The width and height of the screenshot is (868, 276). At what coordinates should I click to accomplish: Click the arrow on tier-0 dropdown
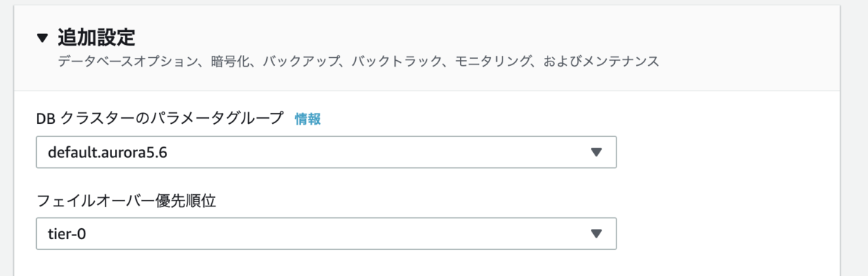(596, 233)
